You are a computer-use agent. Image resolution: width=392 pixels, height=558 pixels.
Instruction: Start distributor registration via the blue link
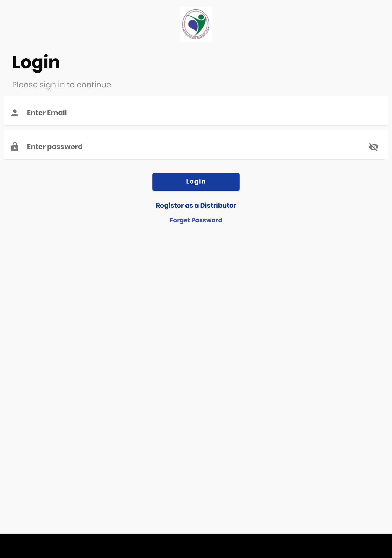click(196, 206)
